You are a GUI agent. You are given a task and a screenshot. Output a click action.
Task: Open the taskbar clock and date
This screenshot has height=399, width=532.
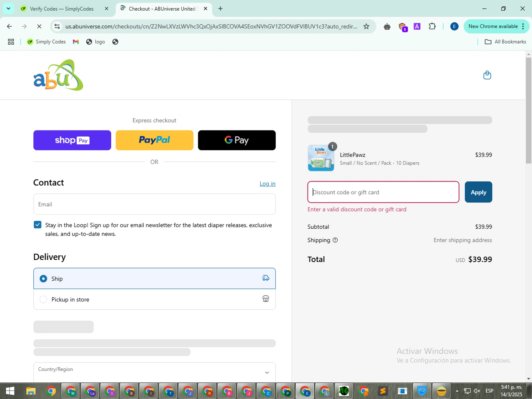[511, 391]
